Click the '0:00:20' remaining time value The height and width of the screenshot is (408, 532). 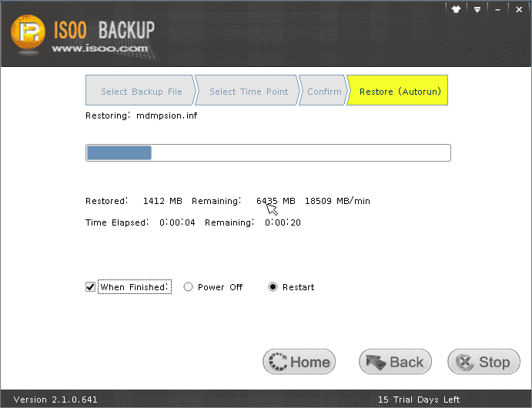point(283,222)
